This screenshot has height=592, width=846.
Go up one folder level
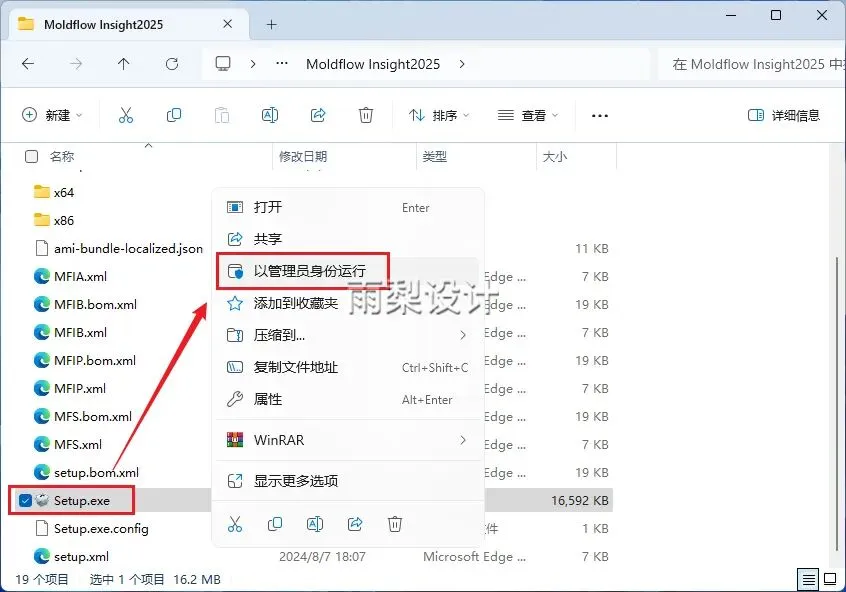click(x=124, y=64)
